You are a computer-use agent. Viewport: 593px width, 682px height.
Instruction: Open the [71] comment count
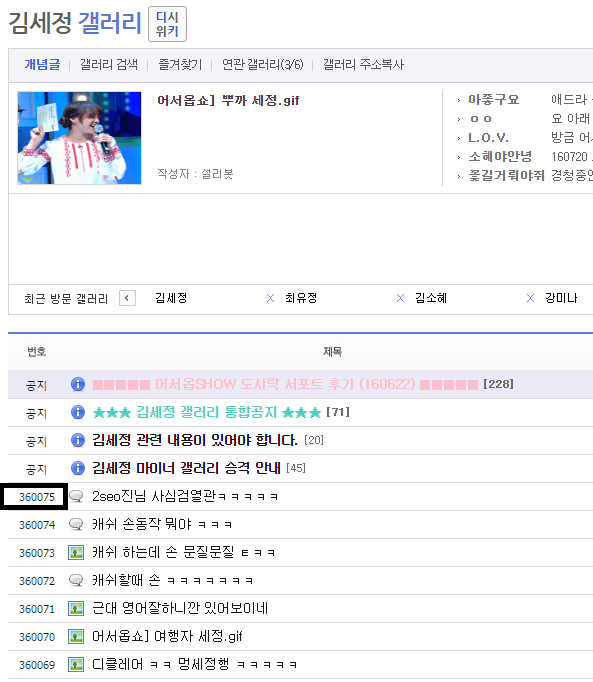(x=338, y=412)
